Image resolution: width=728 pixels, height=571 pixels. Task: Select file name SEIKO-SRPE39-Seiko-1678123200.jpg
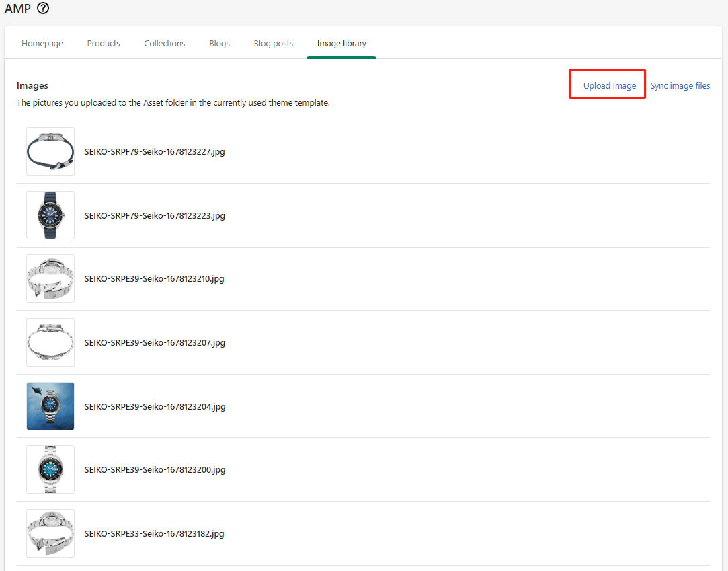pyautogui.click(x=155, y=469)
